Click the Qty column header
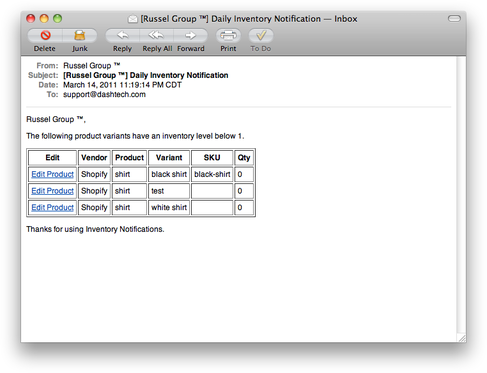This screenshot has width=487, height=373. click(244, 158)
